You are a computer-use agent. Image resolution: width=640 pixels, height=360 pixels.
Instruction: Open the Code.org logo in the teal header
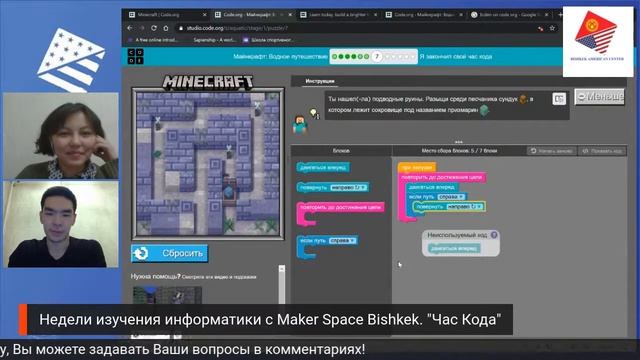tap(136, 56)
